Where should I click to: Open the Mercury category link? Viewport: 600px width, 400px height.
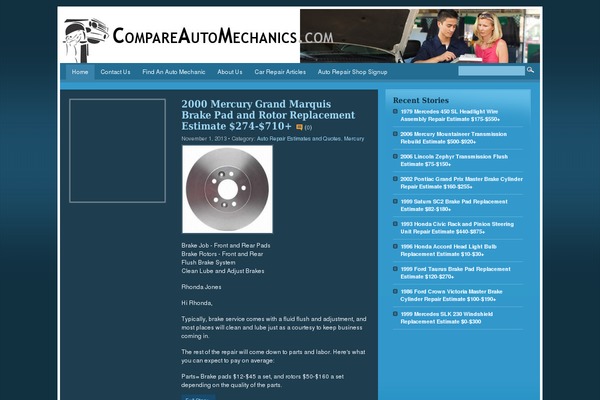click(x=354, y=139)
